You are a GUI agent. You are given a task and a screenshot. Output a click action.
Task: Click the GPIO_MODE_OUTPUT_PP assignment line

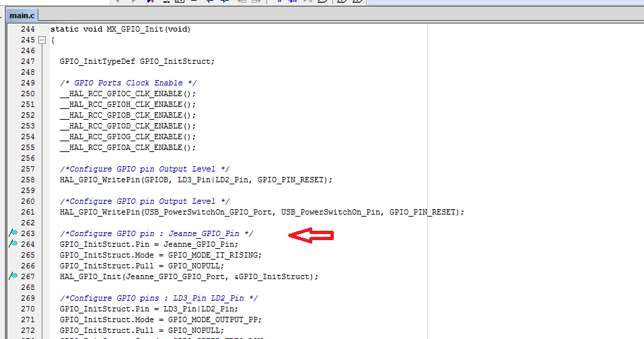pyautogui.click(x=161, y=319)
